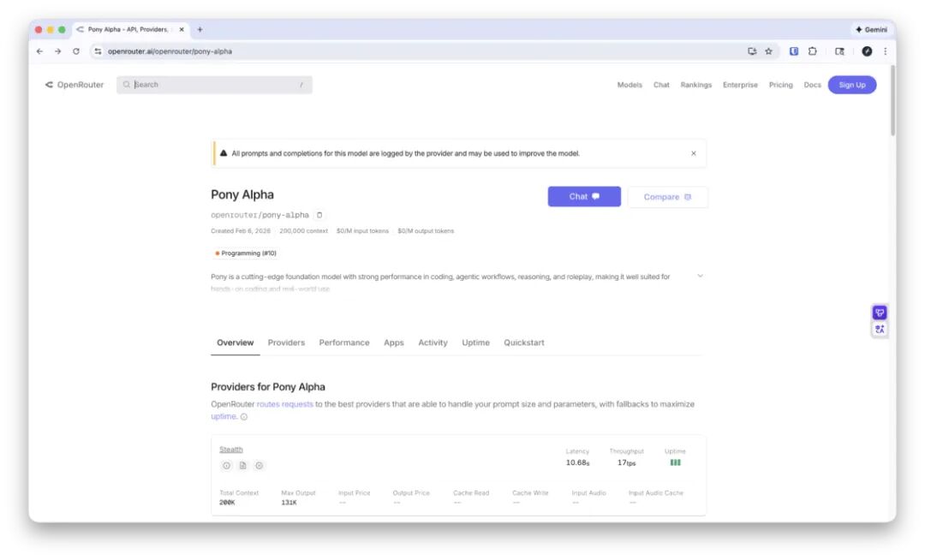The height and width of the screenshot is (560, 925).
Task: Click the Sign Up button
Action: pyautogui.click(x=852, y=85)
